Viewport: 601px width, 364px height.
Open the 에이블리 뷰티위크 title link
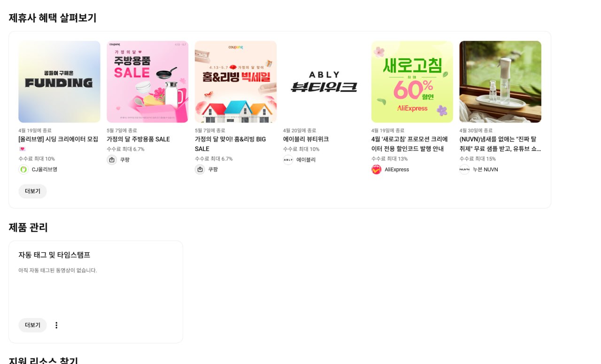(306, 139)
